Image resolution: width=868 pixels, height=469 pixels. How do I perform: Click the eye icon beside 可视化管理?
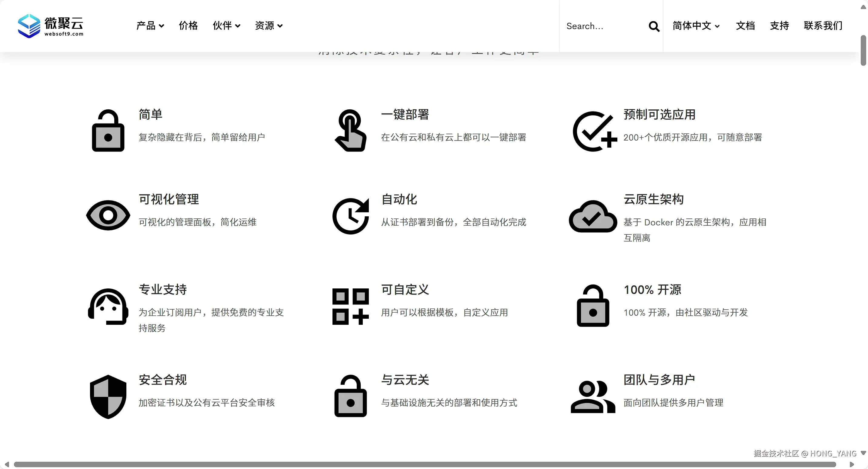[108, 215]
